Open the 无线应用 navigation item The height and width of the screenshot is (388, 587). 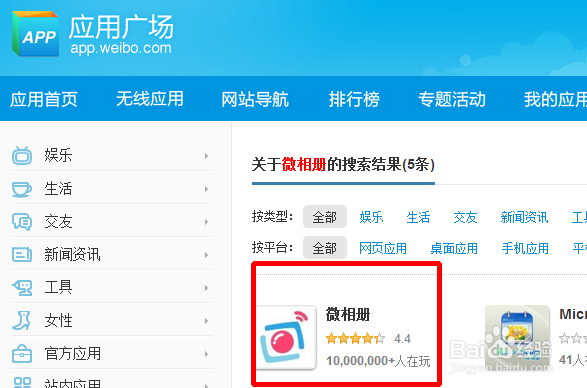150,99
